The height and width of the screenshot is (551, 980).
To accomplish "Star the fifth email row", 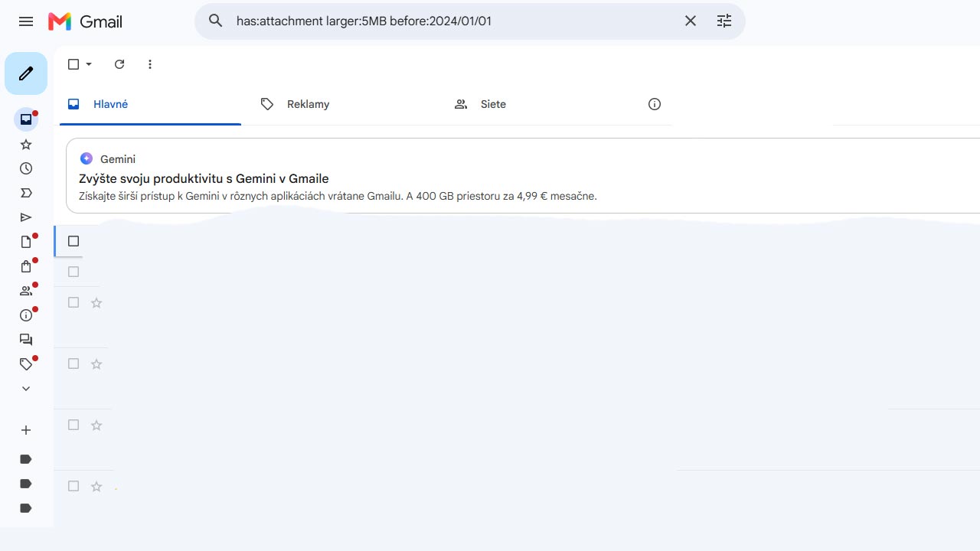I will coord(96,425).
